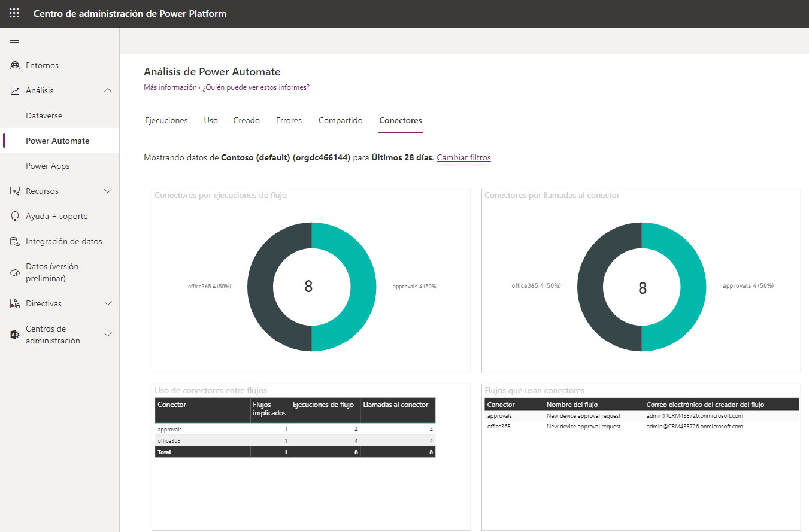Click dark office365 segment in left donut

click(x=260, y=287)
